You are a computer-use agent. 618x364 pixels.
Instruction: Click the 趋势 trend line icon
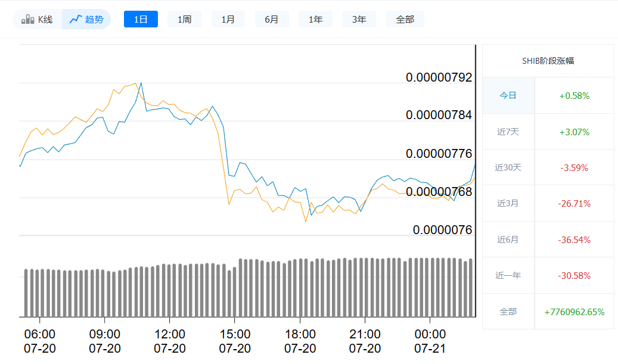76,20
